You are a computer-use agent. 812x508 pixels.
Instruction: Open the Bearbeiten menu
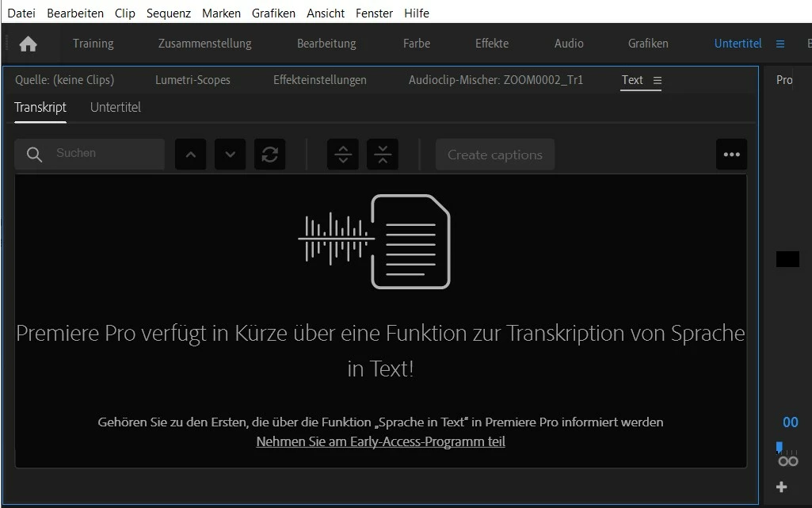click(75, 13)
